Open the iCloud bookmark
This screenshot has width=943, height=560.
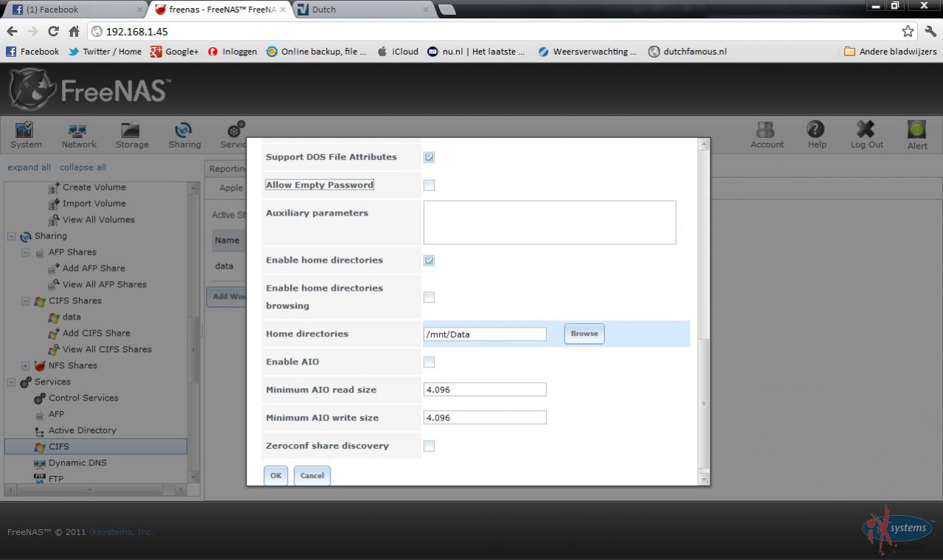(x=398, y=52)
